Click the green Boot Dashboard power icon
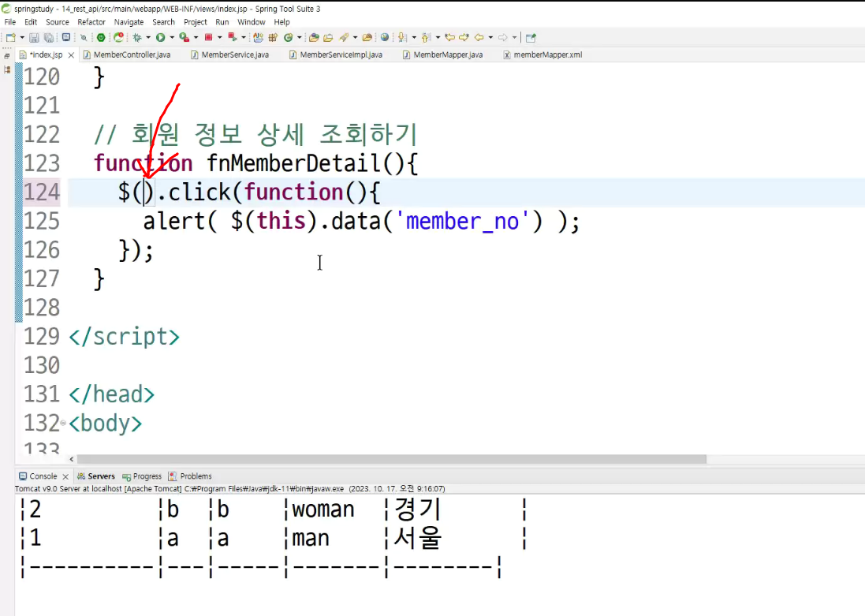Image resolution: width=865 pixels, height=616 pixels. pyautogui.click(x=101, y=38)
